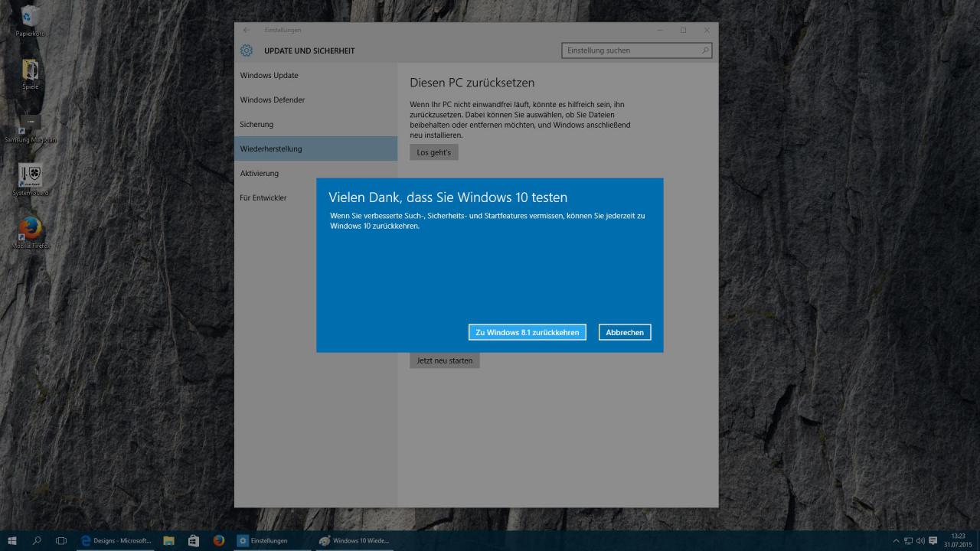This screenshot has width=980, height=551.
Task: Click 'Vielen Dank, dass Sie Windows 10 testen' heading
Action: point(448,197)
